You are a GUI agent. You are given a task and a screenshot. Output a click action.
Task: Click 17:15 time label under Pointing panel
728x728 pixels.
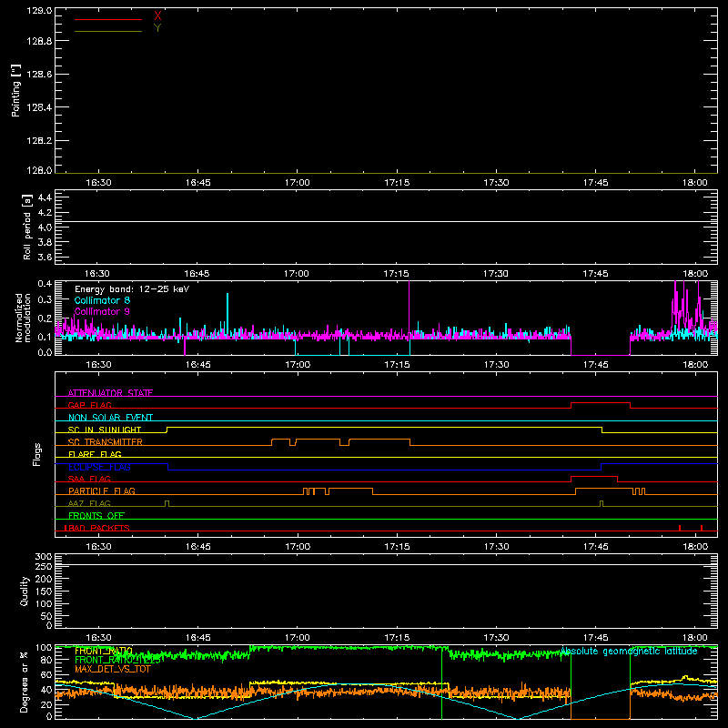pyautogui.click(x=397, y=183)
